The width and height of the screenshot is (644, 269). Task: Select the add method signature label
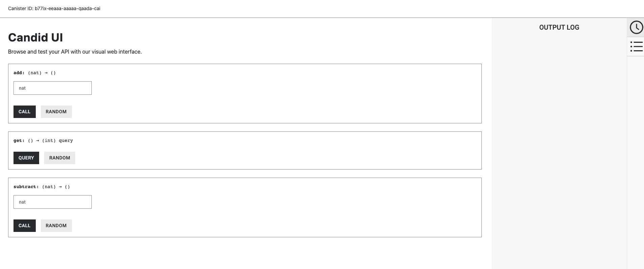pyautogui.click(x=34, y=73)
